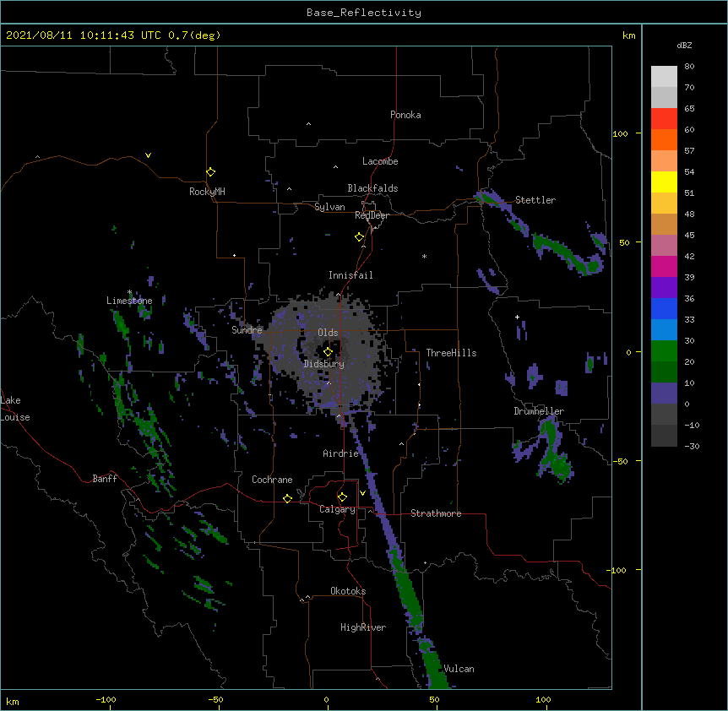This screenshot has height=711, width=728.
Task: Click the Sundre town label
Action: point(247,330)
